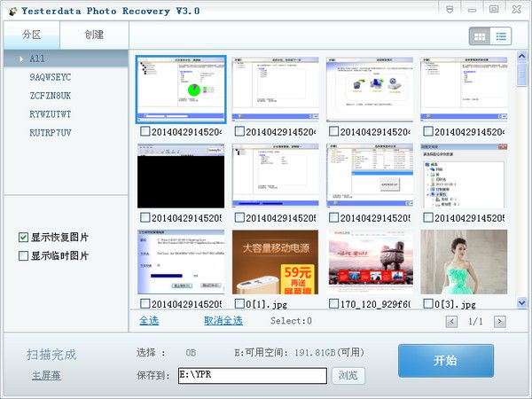Go to next page arrow
This screenshot has height=399, width=532.
(500, 321)
